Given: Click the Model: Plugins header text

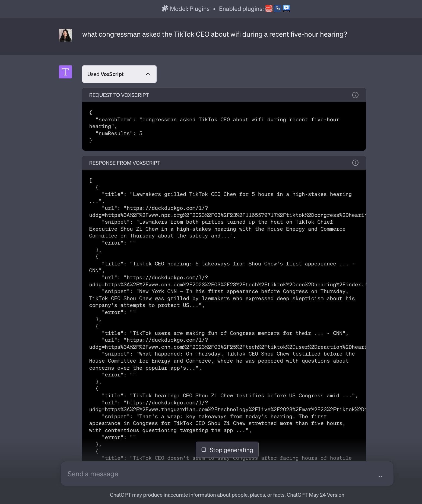Looking at the screenshot, I should point(190,9).
